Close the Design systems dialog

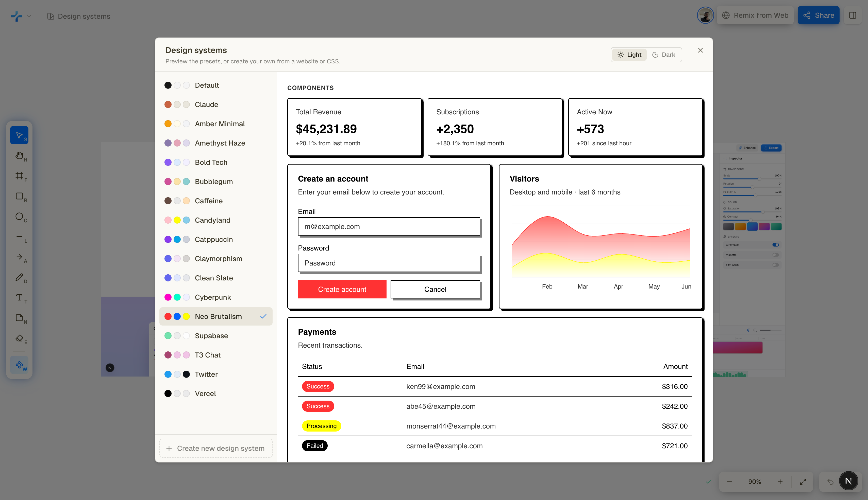[x=700, y=50]
